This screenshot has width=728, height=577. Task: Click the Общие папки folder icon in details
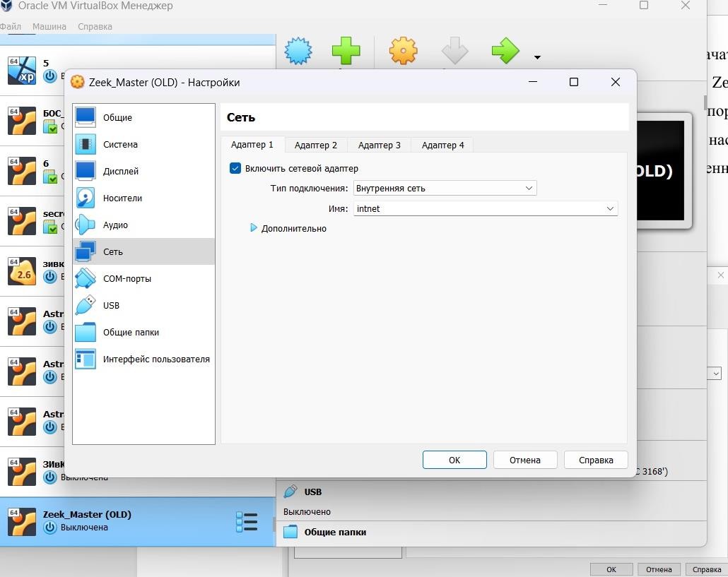point(290,532)
